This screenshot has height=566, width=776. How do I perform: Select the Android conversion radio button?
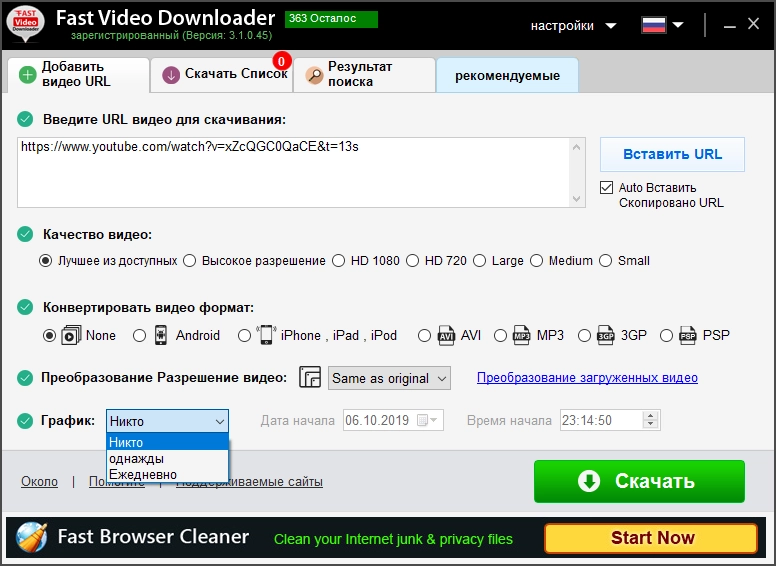click(140, 336)
